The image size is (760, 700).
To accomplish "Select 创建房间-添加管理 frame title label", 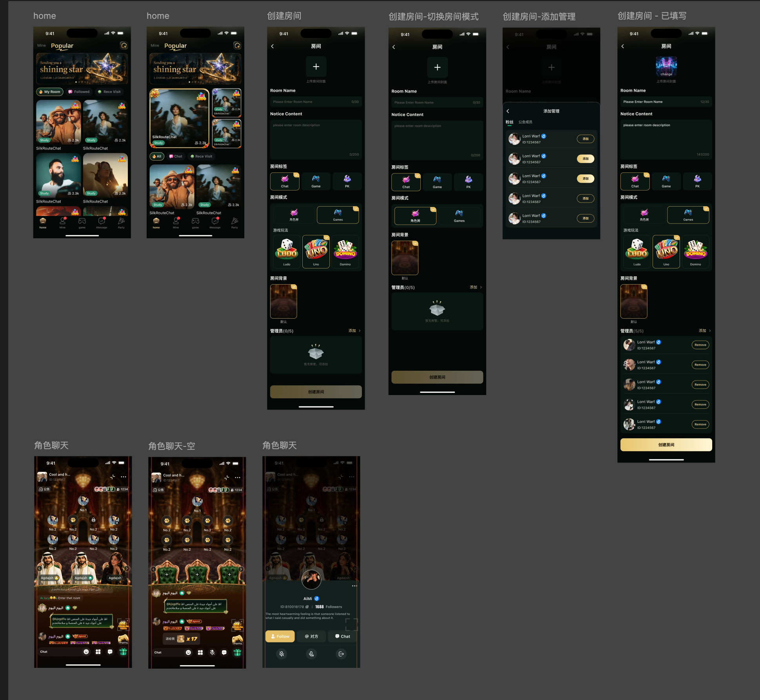I will tap(539, 16).
